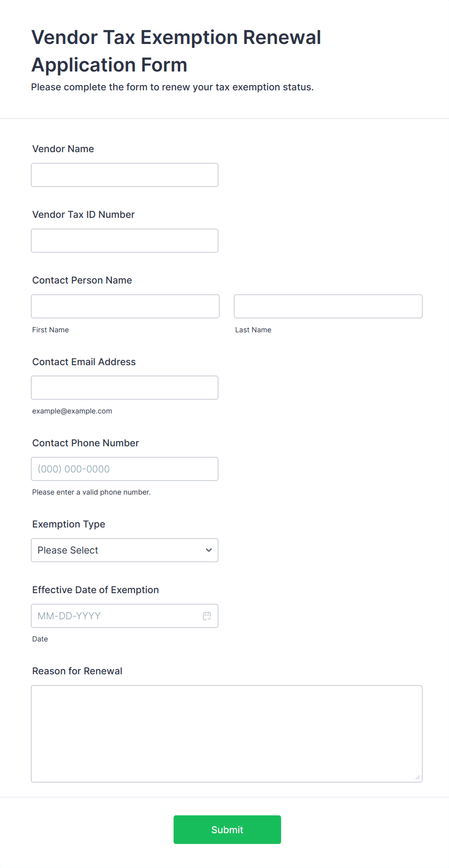
Task: Click the 'Contact Phone Number' label
Action: pos(85,443)
